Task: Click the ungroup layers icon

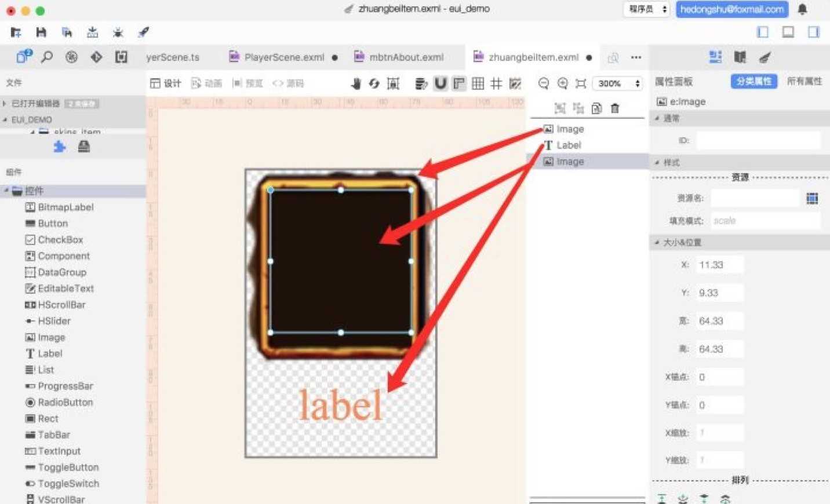Action: (578, 108)
